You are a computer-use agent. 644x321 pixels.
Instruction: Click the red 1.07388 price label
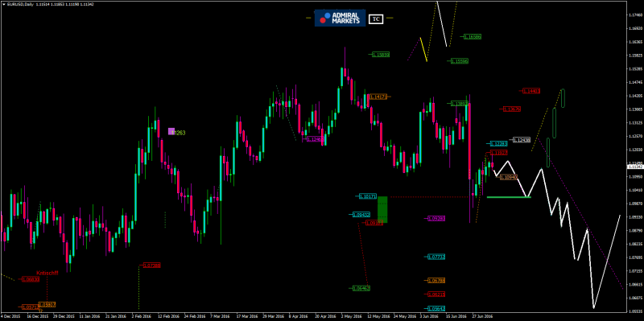point(152,265)
